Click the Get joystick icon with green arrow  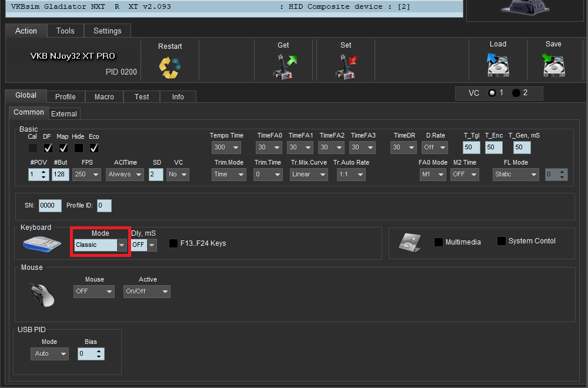click(284, 67)
